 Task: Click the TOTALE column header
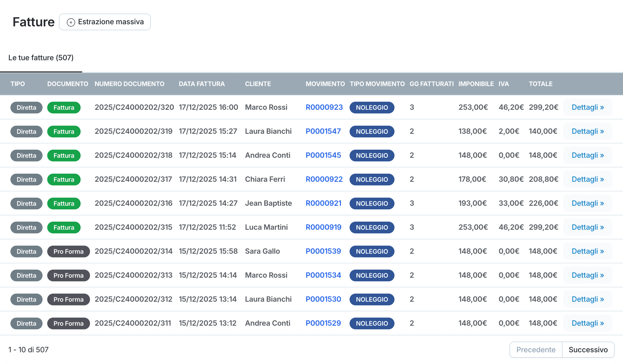[x=540, y=84]
